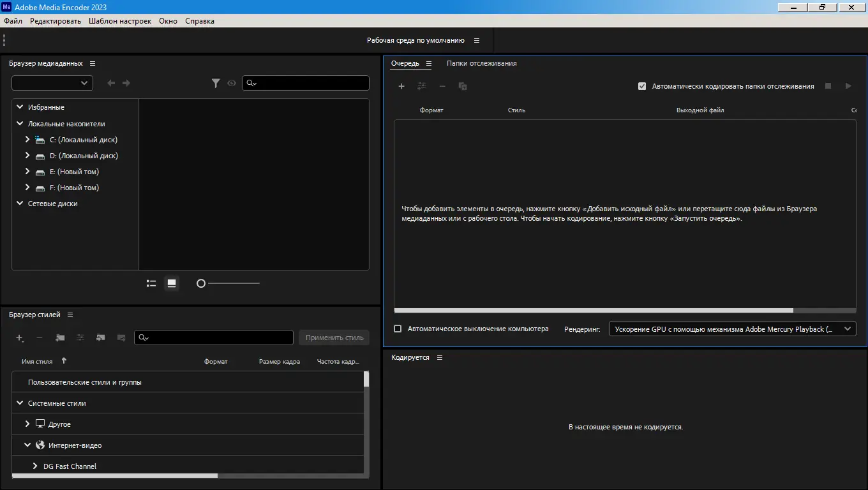Open workspace menu next to Рабочая среда по умолчанию
868x490 pixels.
[x=476, y=40]
